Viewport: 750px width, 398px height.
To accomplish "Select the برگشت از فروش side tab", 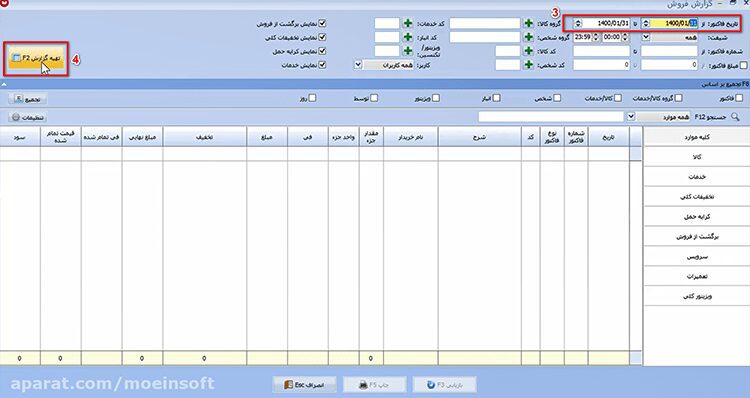I will point(697,237).
